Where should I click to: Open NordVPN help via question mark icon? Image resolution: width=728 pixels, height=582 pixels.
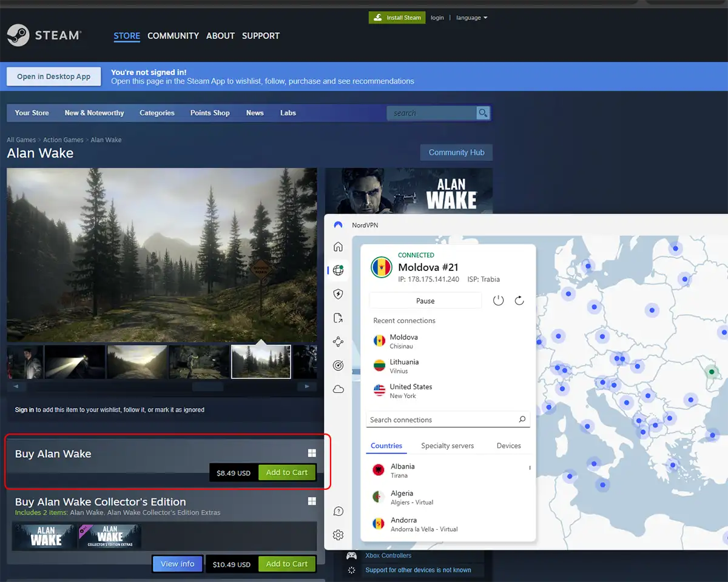coord(338,511)
